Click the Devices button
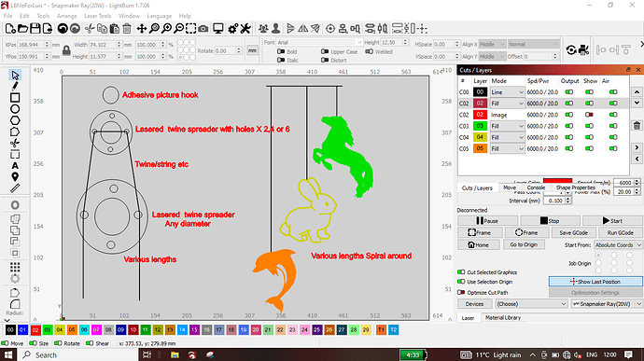The width and height of the screenshot is (644, 361). point(474,304)
